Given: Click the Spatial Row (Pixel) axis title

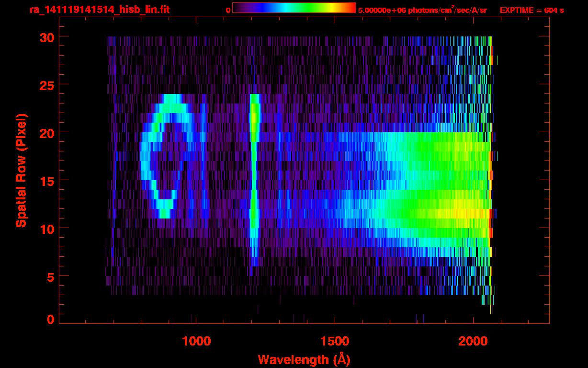Looking at the screenshot, I should pos(21,170).
